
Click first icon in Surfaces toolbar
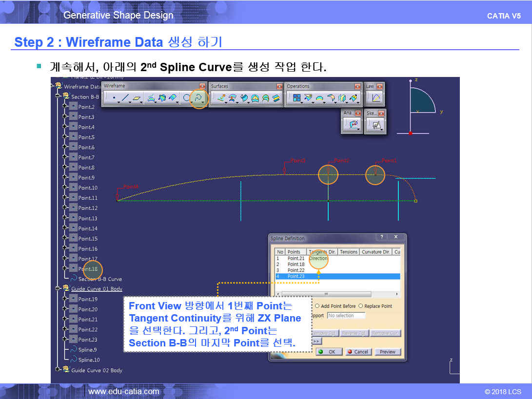221,98
